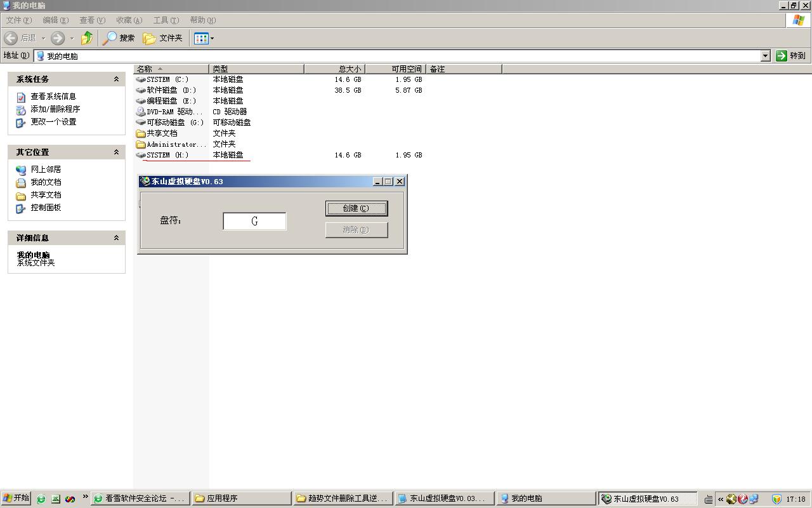Select the SYSTEM (C:) drive icon

[x=141, y=79]
